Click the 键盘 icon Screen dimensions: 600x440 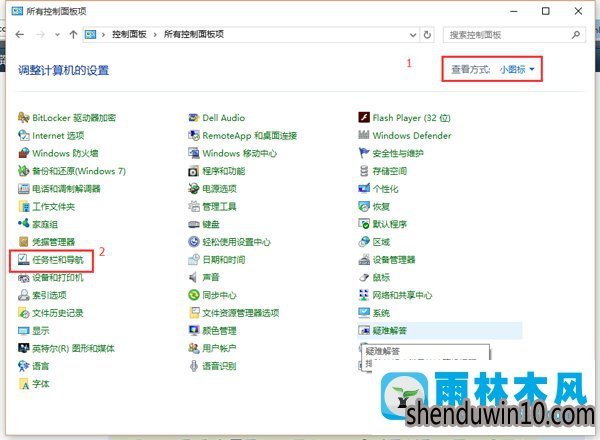coord(194,224)
